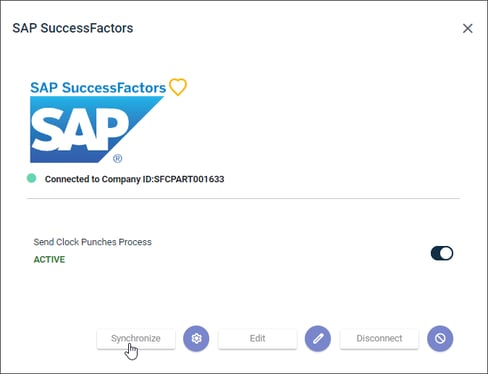Click the registered trademark symbol under logo

(117, 158)
